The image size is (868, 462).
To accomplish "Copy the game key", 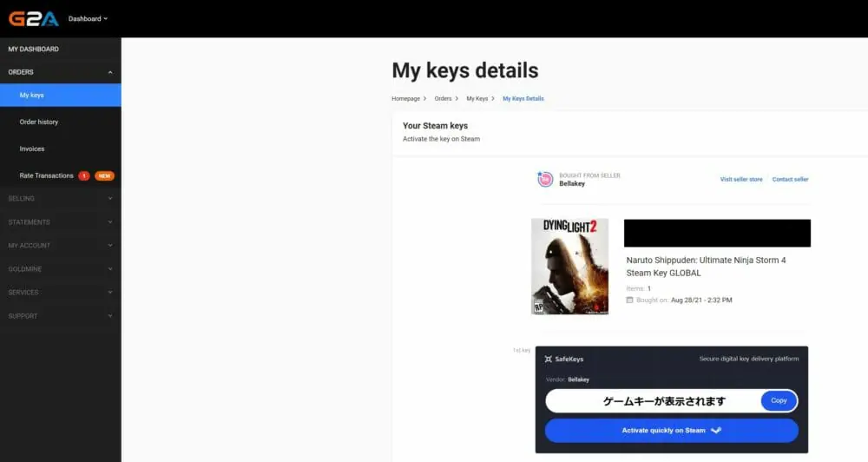I will (779, 400).
